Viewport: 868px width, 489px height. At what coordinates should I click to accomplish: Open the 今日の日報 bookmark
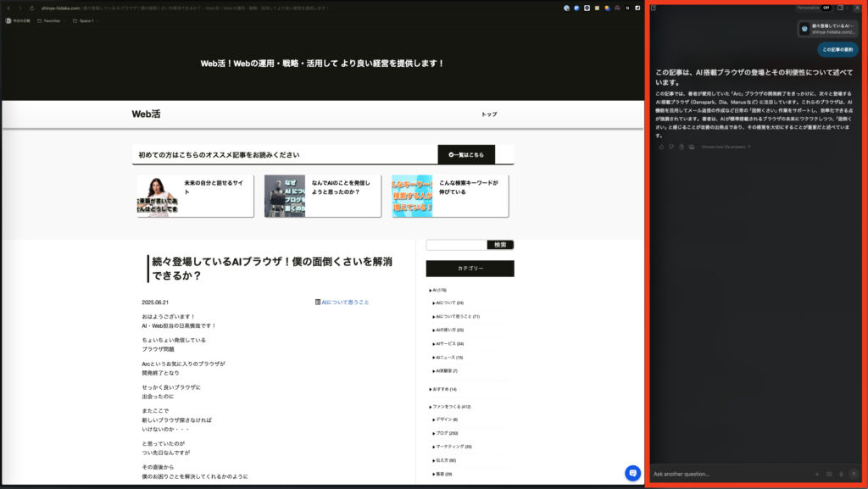tap(18, 21)
